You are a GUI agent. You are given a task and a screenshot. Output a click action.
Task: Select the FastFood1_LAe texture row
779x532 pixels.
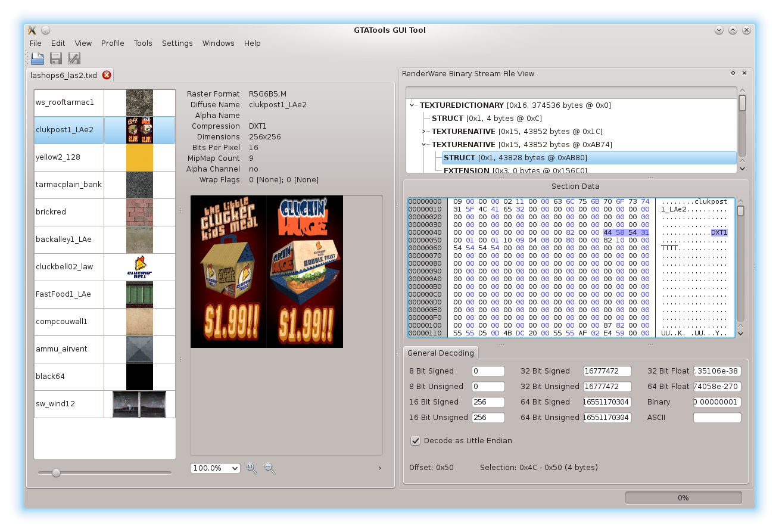point(105,295)
